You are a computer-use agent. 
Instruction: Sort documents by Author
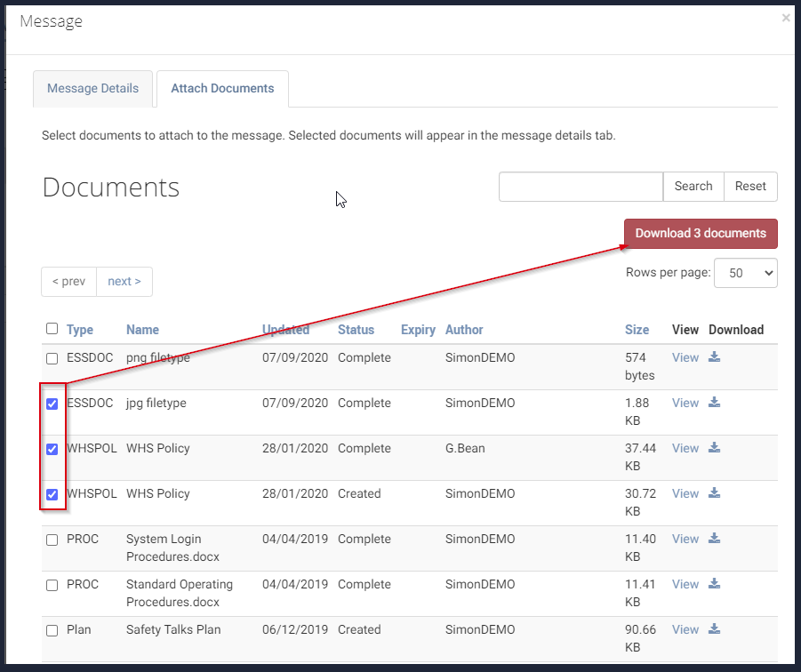click(464, 330)
